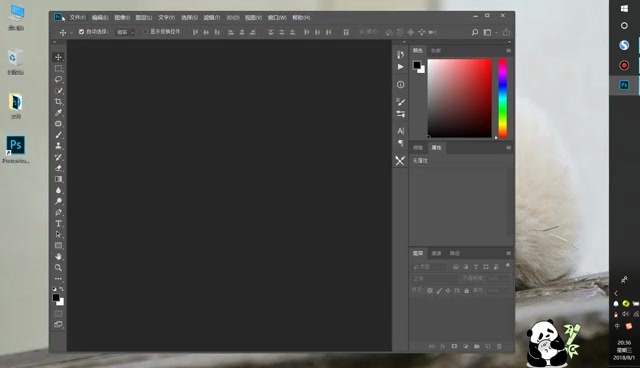Image resolution: width=640 pixels, height=368 pixels.
Task: Select the Lasso tool
Action: point(58,79)
